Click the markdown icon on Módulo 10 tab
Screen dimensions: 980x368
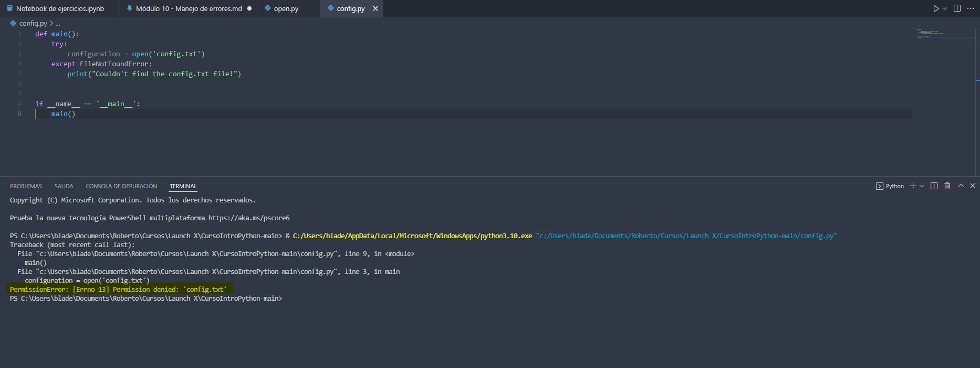point(130,8)
